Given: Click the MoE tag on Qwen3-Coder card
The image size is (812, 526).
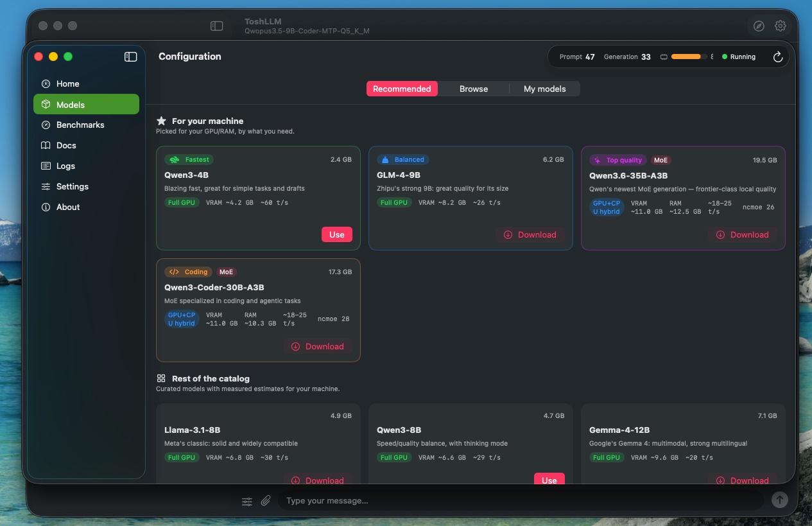Looking at the screenshot, I should pyautogui.click(x=226, y=272).
